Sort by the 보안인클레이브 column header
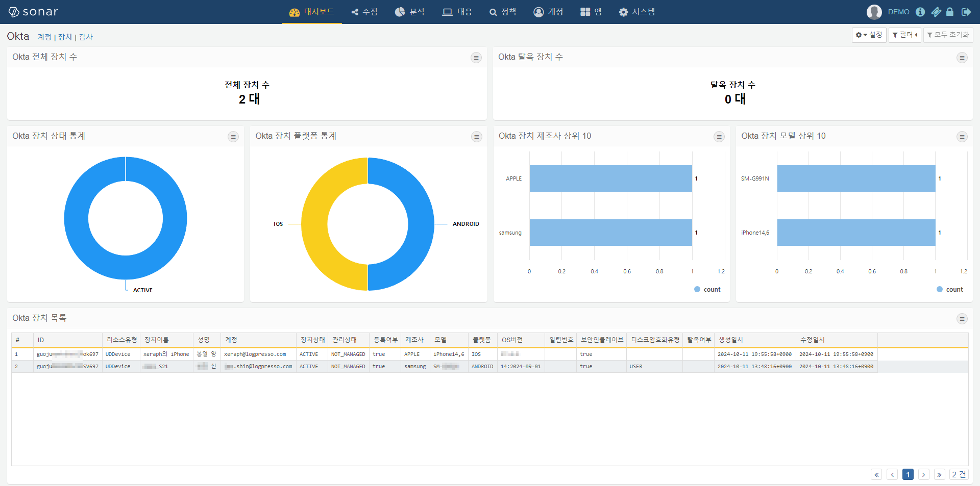This screenshot has height=486, width=980. click(602, 340)
